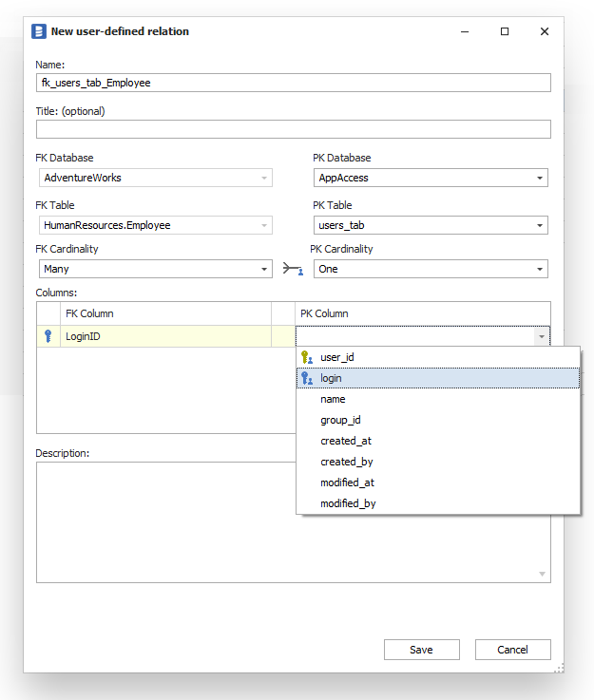The width and height of the screenshot is (594, 700).
Task: Open the FK Cardinality dropdown
Action: (x=264, y=270)
